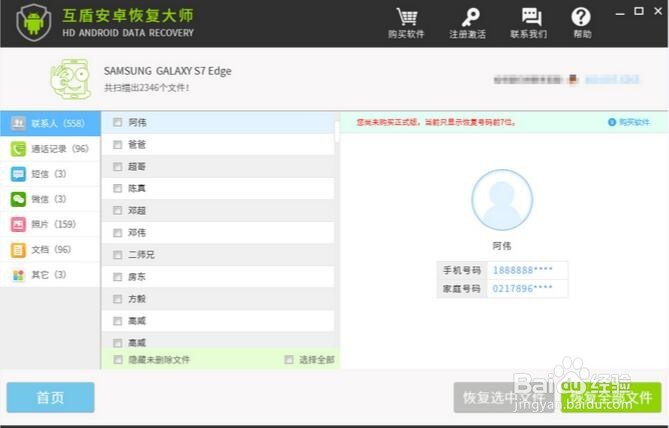
Task: Tick the checkbox for 爸爸
Action: [x=117, y=145]
